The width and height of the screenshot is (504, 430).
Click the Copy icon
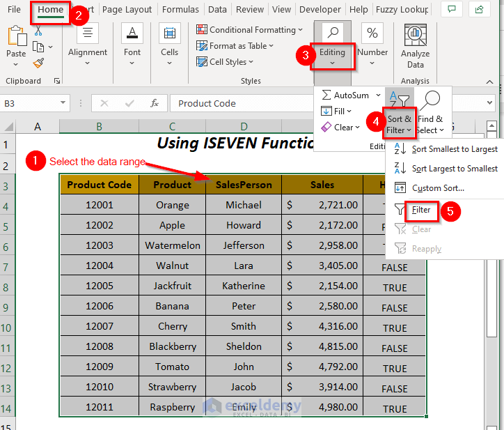pyautogui.click(x=38, y=47)
